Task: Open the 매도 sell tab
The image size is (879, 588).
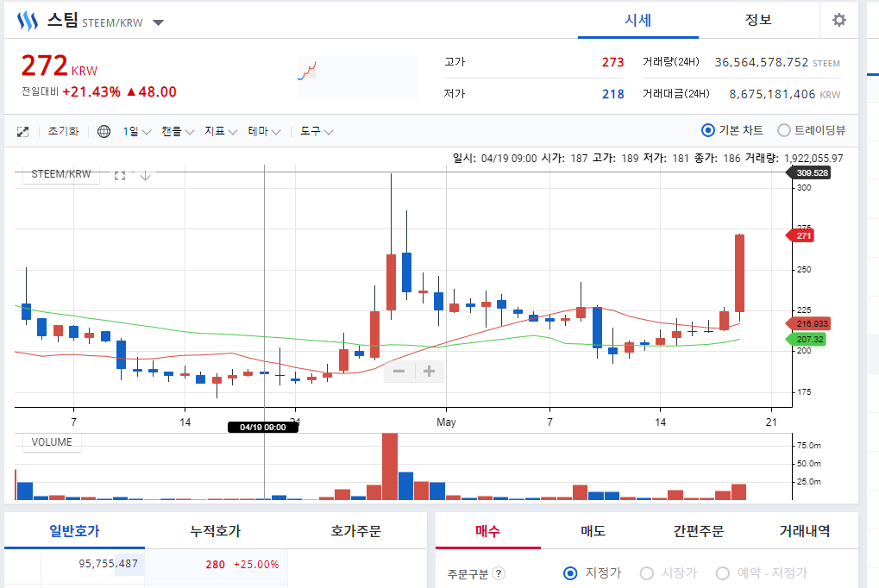Action: (x=593, y=531)
